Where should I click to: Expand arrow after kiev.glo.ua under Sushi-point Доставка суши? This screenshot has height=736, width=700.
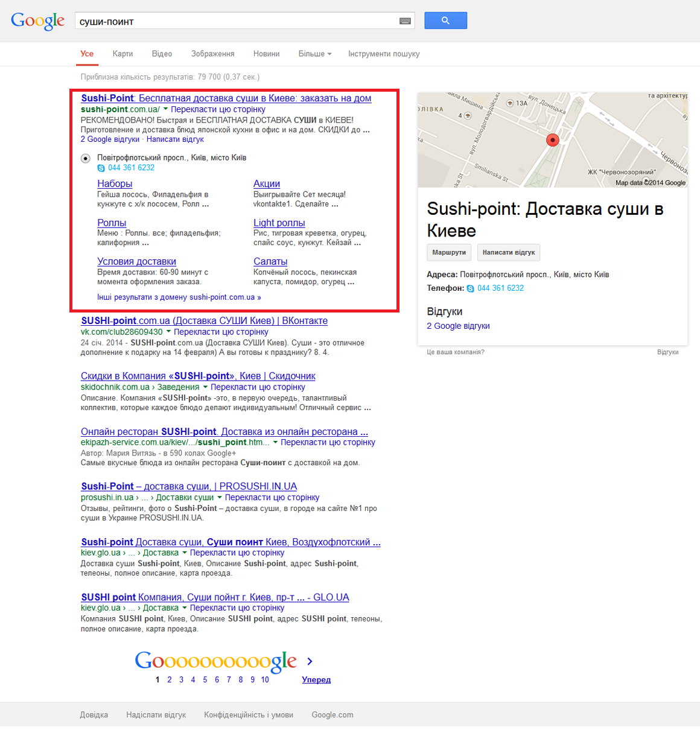pyautogui.click(x=185, y=553)
